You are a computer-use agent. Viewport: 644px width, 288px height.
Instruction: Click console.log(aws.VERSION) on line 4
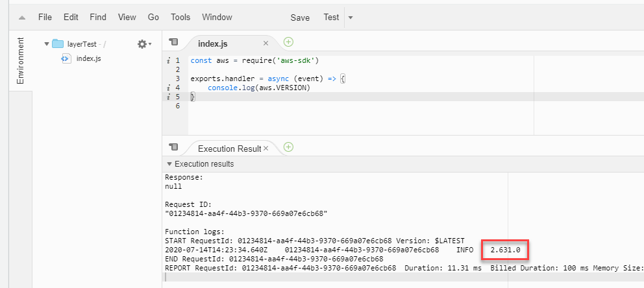click(259, 88)
